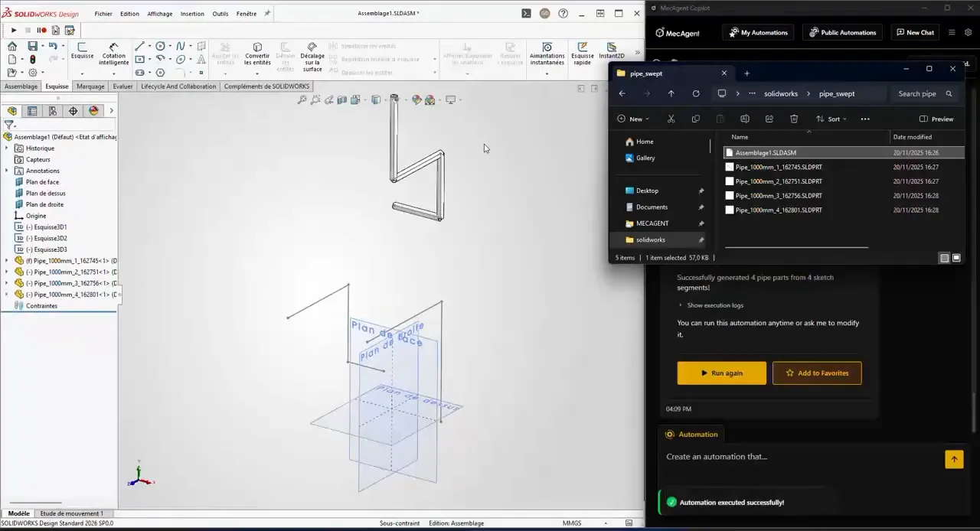
Task: Show the DimXpertManager crosshair tab
Action: coord(73,111)
